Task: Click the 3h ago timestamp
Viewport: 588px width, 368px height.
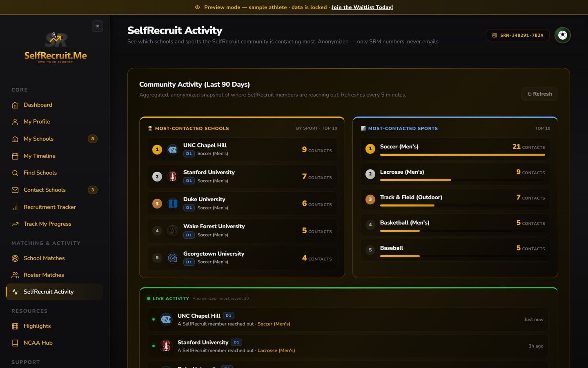Action: click(x=536, y=346)
